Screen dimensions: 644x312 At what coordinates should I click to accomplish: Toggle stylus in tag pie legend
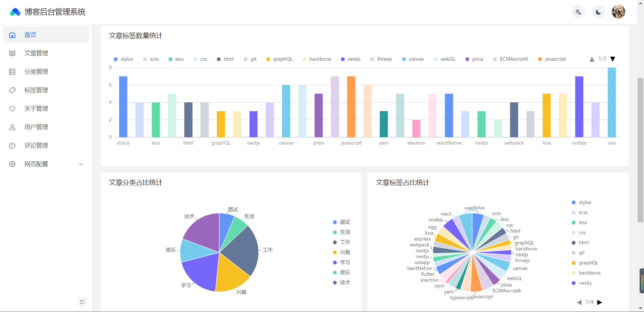(582, 202)
